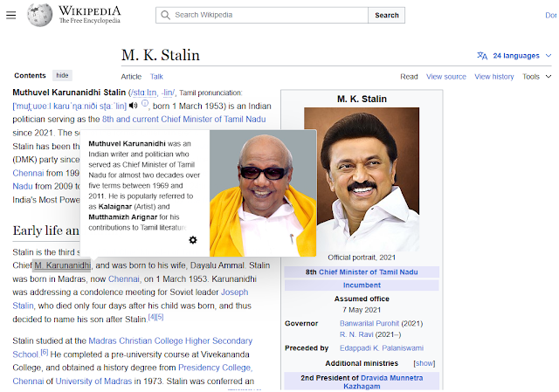Viewport: 559px width, 392px height.
Task: Click the Incumbent link in infobox
Action: (362, 285)
